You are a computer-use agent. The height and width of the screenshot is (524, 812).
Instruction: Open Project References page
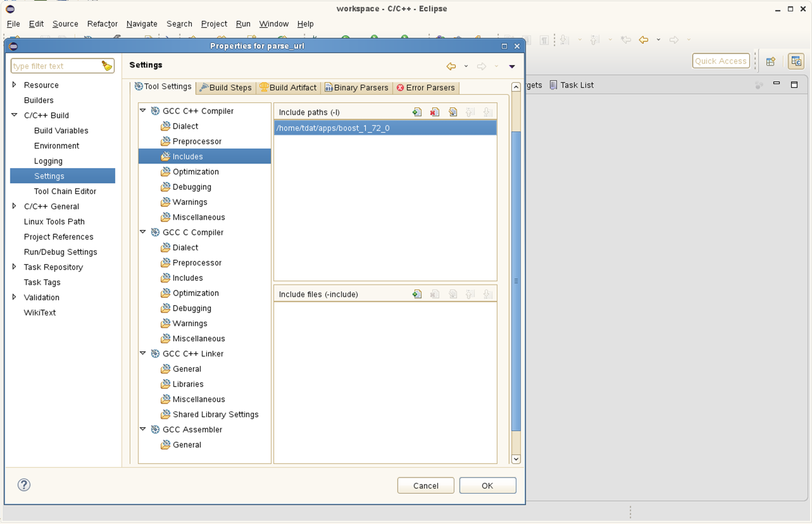coord(59,236)
